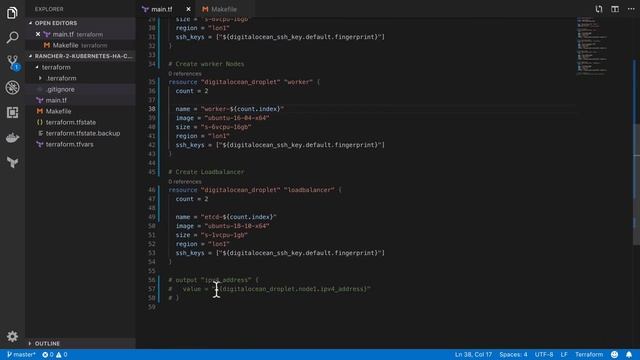Open the Extensions view icon
The image size is (640, 360).
pyautogui.click(x=12, y=112)
